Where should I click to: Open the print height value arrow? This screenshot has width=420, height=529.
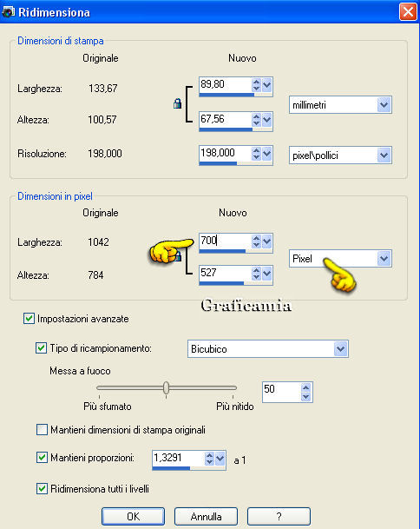point(266,119)
